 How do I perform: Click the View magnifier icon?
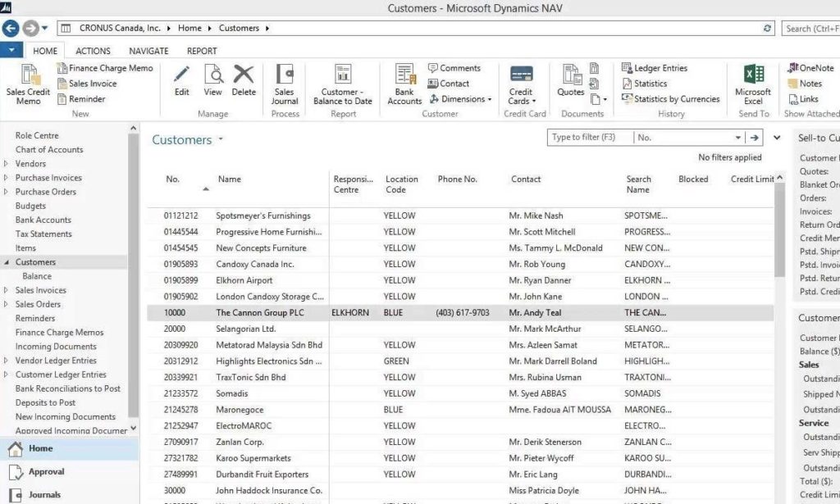[212, 75]
